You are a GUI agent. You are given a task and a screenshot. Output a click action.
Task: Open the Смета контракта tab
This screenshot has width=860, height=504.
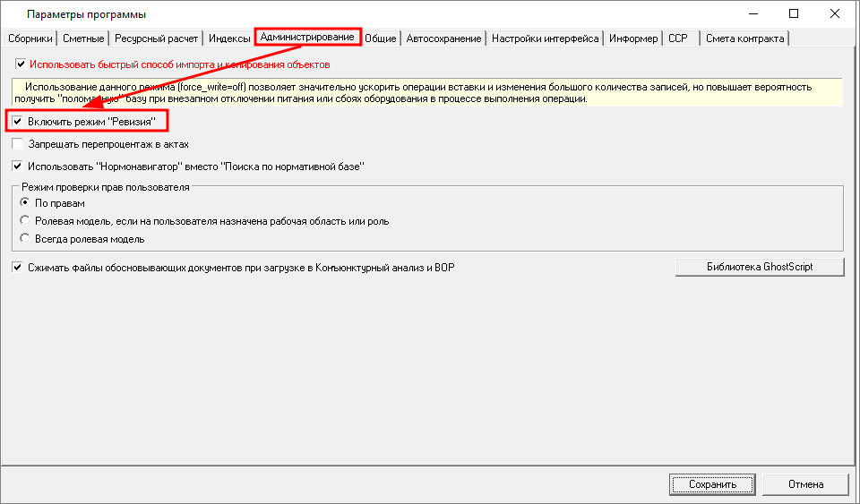click(x=744, y=38)
